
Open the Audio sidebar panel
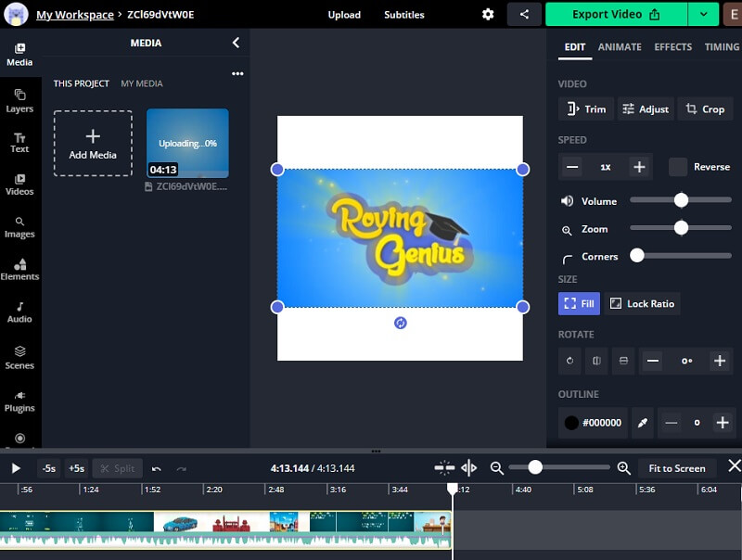19,312
